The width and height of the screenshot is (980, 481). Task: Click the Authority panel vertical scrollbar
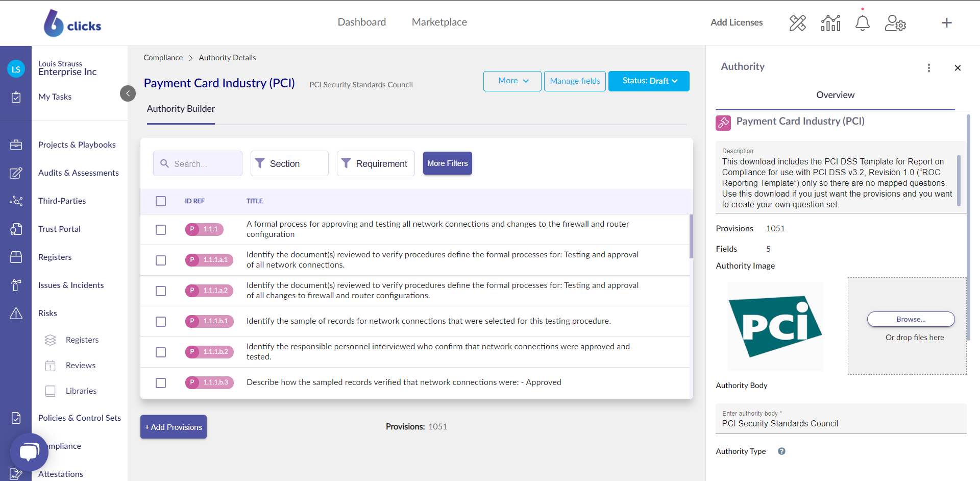[x=968, y=227]
